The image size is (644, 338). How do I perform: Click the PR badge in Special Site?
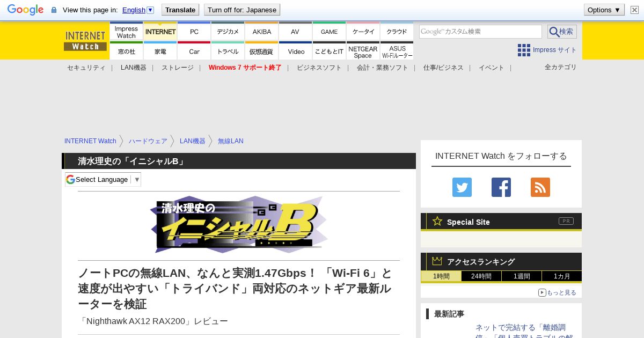[x=566, y=221]
